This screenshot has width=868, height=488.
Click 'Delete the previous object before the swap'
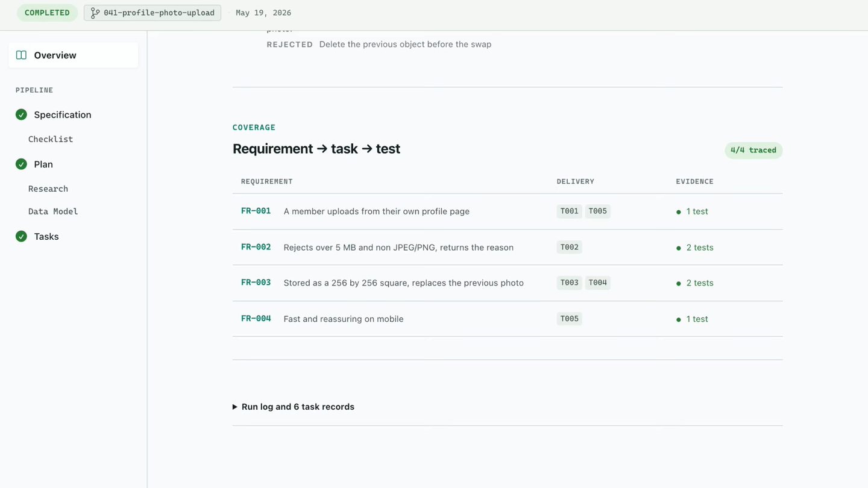click(x=405, y=45)
